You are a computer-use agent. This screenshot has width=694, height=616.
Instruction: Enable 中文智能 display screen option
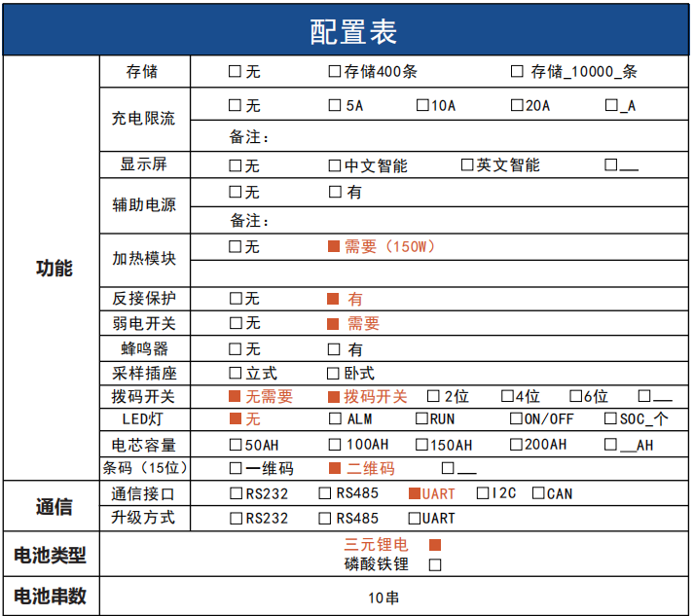click(335, 165)
